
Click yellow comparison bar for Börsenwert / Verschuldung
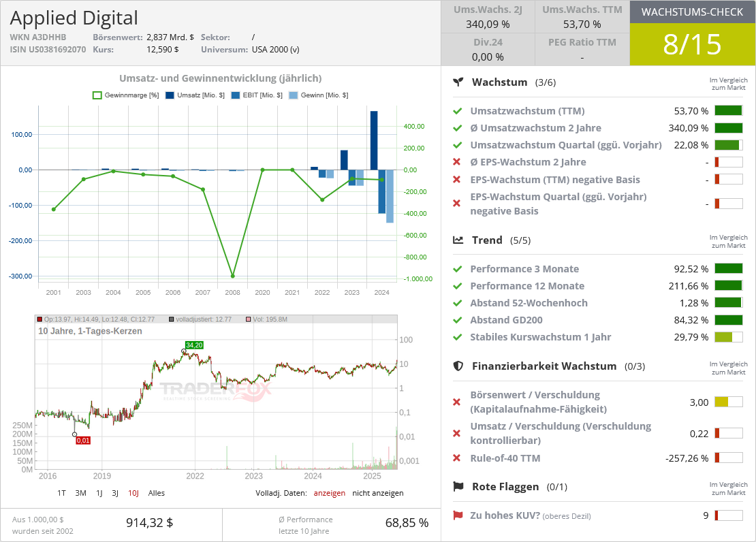(729, 402)
